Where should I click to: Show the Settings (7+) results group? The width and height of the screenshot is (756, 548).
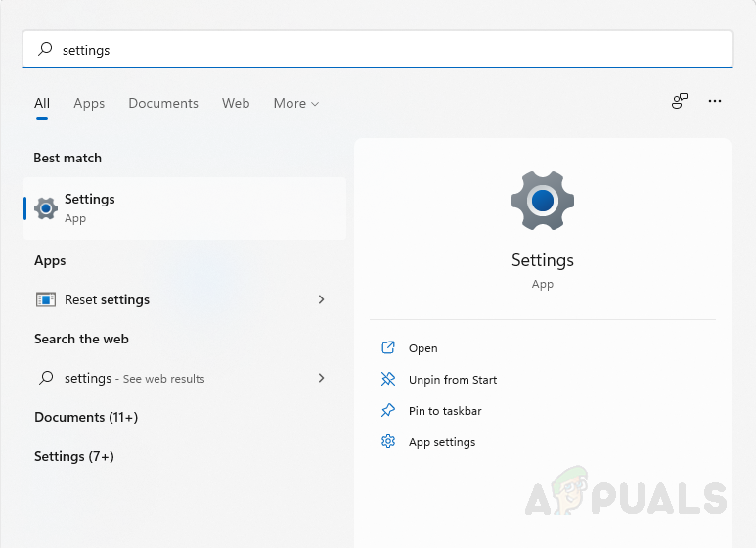(x=74, y=456)
